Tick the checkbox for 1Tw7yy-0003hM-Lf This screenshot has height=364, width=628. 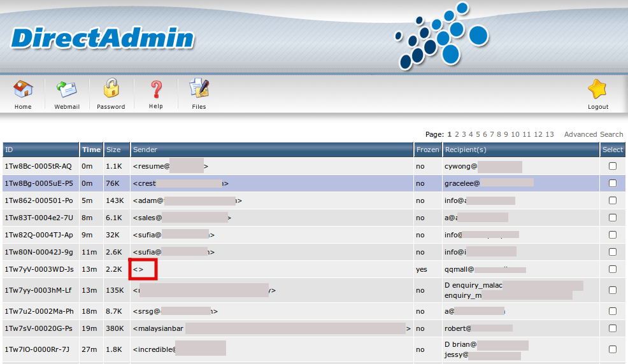tap(612, 290)
